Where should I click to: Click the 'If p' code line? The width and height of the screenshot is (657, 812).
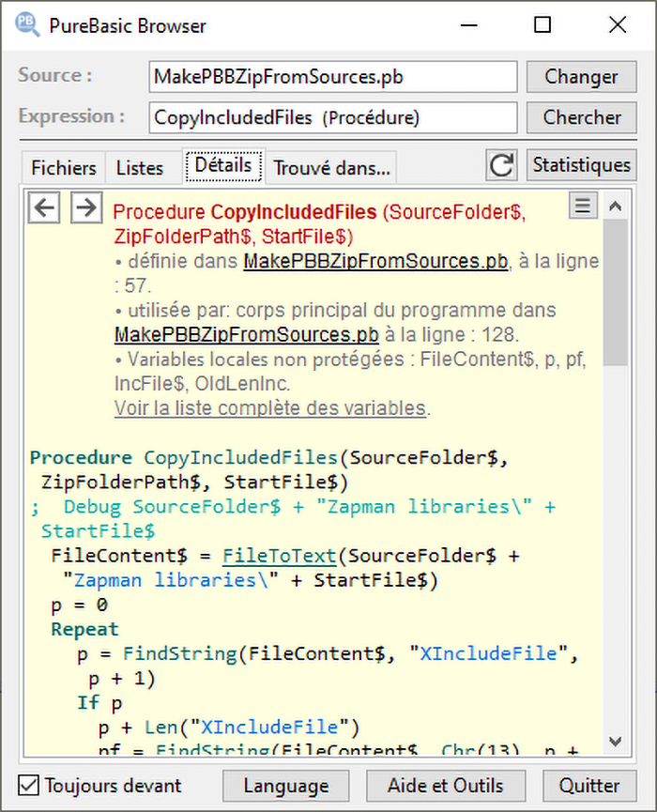click(x=99, y=703)
